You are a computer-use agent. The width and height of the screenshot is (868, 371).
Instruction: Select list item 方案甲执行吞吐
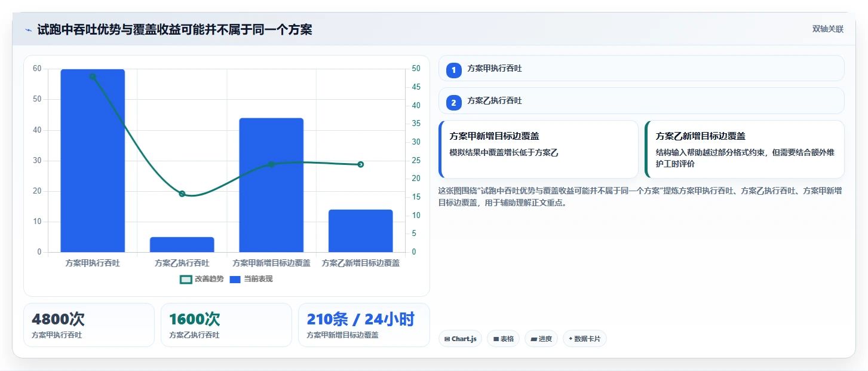tap(641, 68)
